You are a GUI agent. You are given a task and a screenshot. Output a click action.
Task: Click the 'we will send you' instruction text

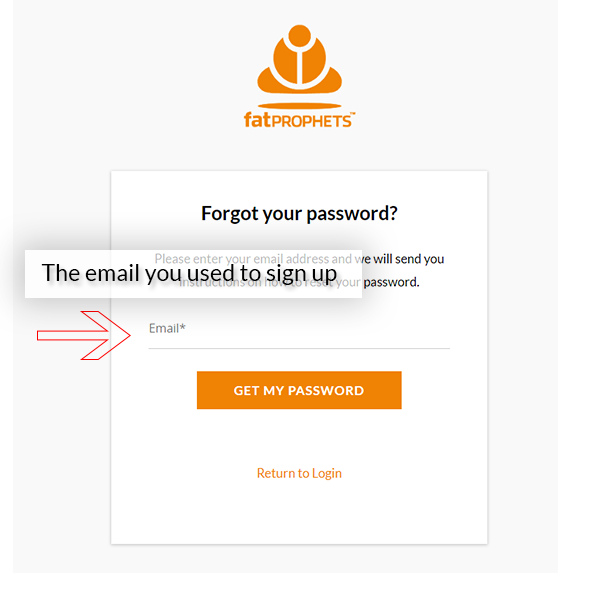point(403,259)
